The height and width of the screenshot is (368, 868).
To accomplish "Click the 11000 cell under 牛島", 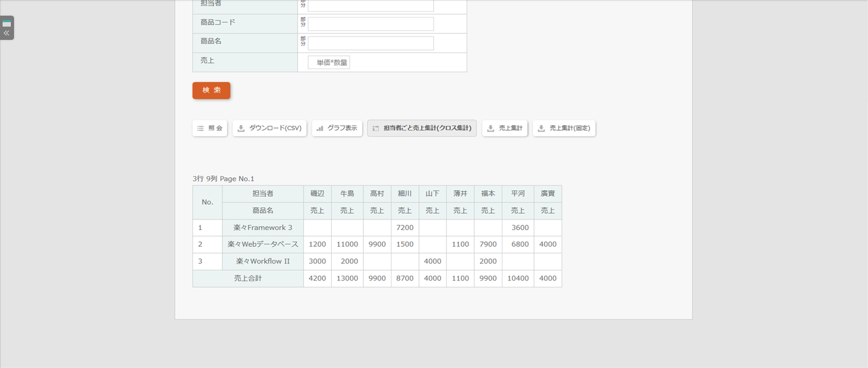I will click(x=347, y=244).
